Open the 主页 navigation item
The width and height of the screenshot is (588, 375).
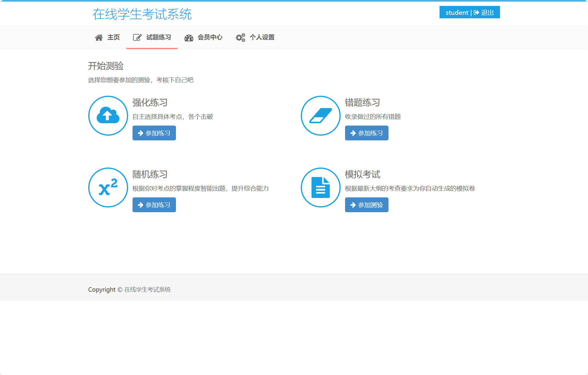[x=114, y=37]
